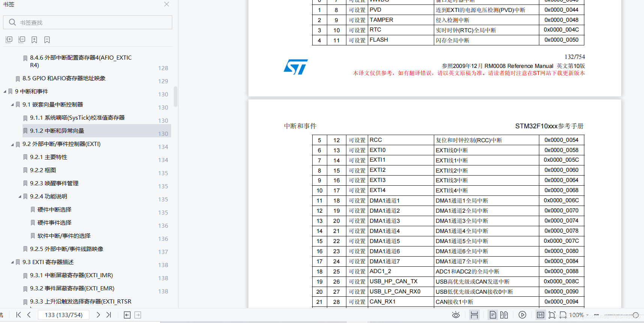The height and width of the screenshot is (323, 644).
Task: Open bookmark 9.1.1 系统嘀嗒校准值寄存器
Action: pos(77,118)
